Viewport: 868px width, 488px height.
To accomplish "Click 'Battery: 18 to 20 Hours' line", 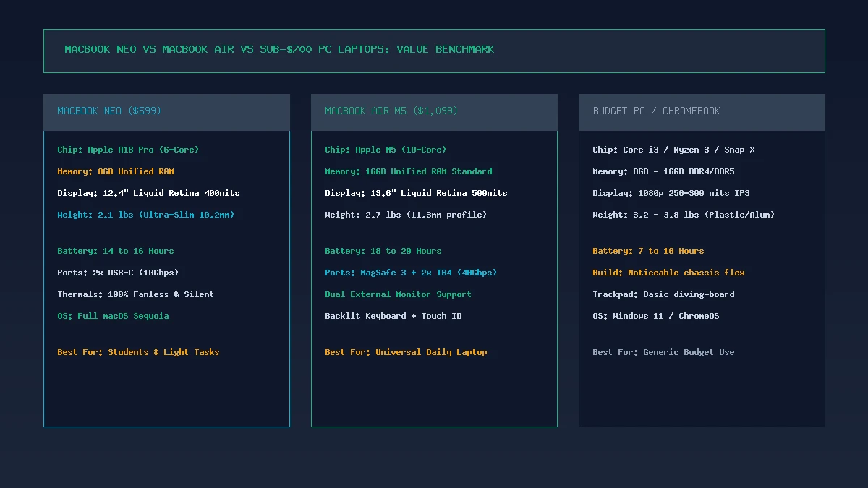I will pos(383,251).
